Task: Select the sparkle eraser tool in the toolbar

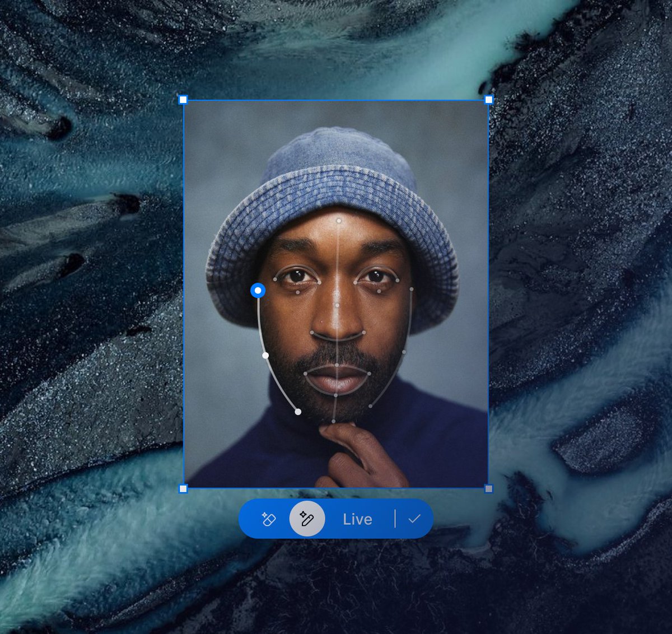Action: [x=268, y=519]
